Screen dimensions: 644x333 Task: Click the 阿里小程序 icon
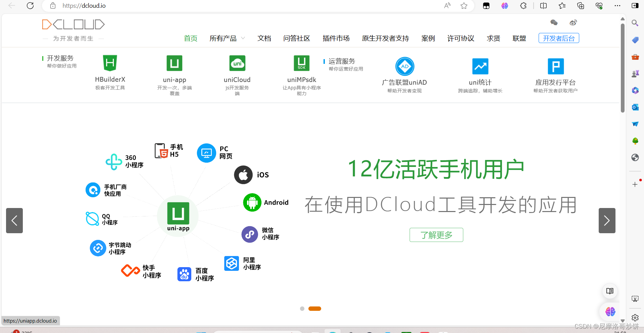pos(232,263)
